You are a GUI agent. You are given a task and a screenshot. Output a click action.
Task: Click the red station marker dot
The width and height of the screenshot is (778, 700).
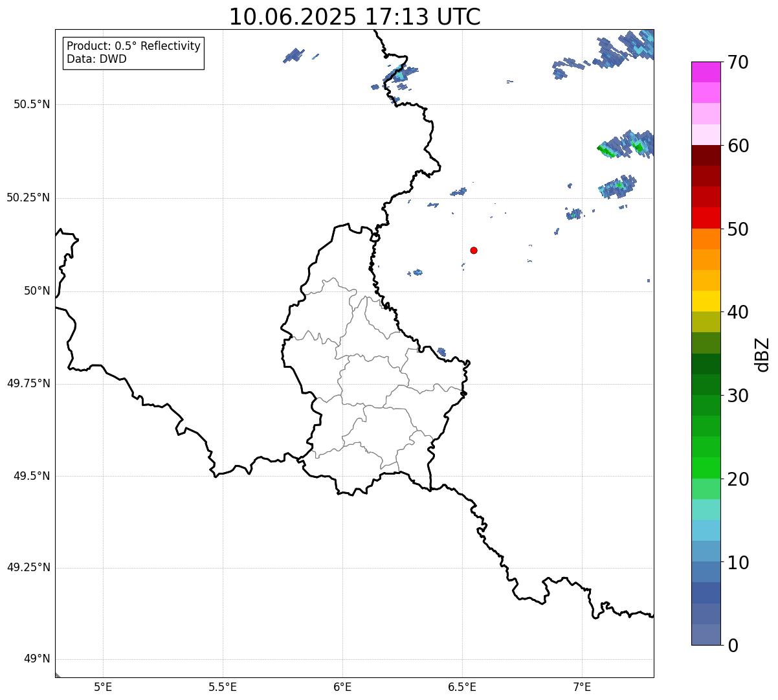point(474,250)
